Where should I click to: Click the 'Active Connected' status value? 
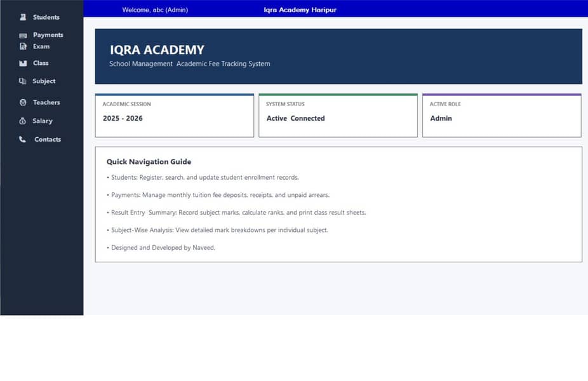295,118
